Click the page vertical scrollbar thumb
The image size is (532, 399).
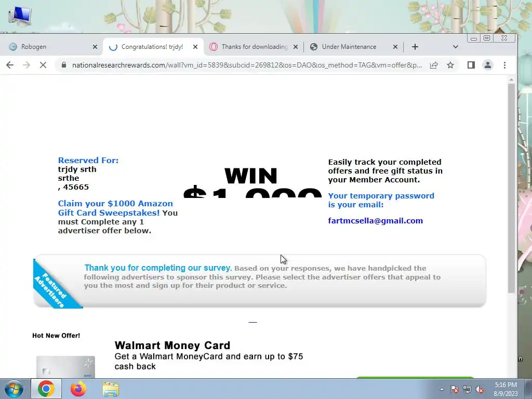(x=511, y=188)
